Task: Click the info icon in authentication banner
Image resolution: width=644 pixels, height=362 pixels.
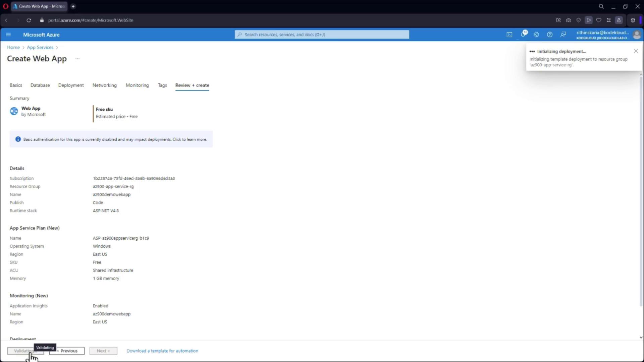Action: pos(18,139)
